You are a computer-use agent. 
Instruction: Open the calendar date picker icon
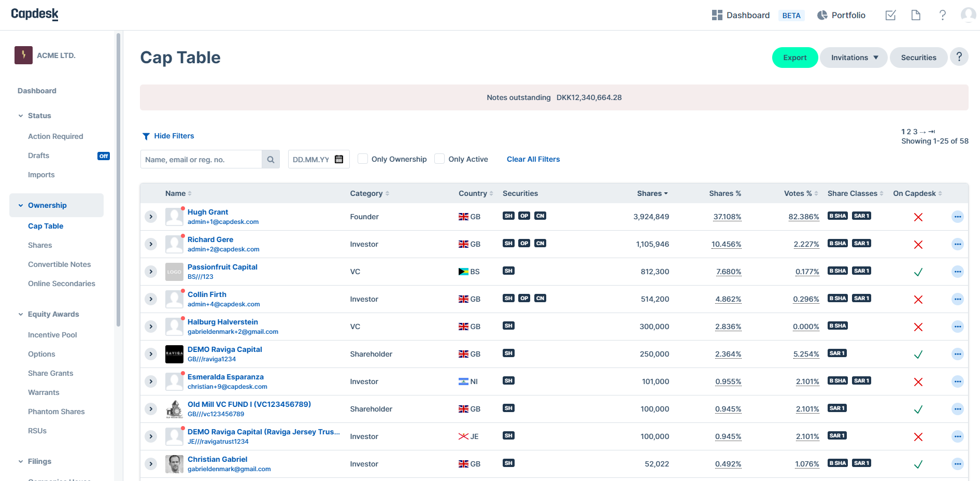339,160
